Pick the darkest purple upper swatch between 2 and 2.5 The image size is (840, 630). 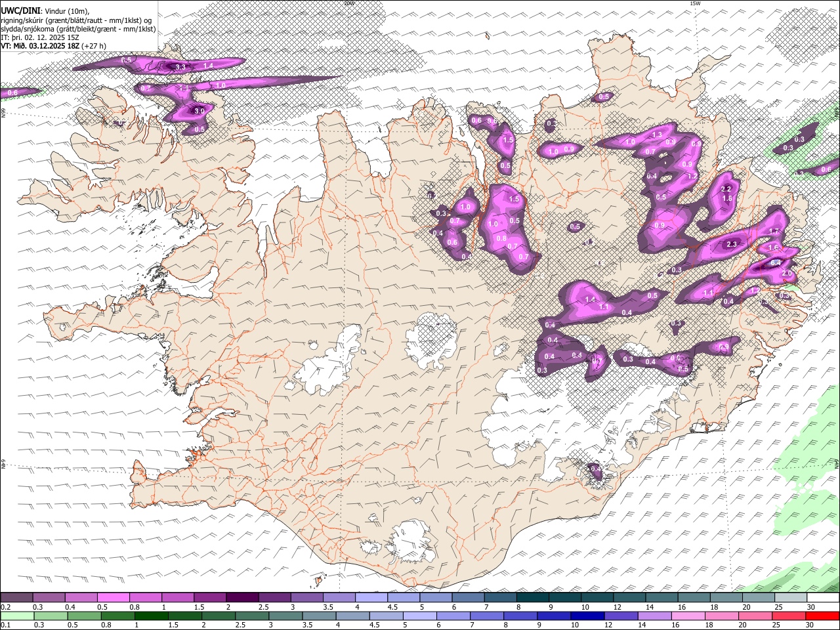[x=241, y=598]
